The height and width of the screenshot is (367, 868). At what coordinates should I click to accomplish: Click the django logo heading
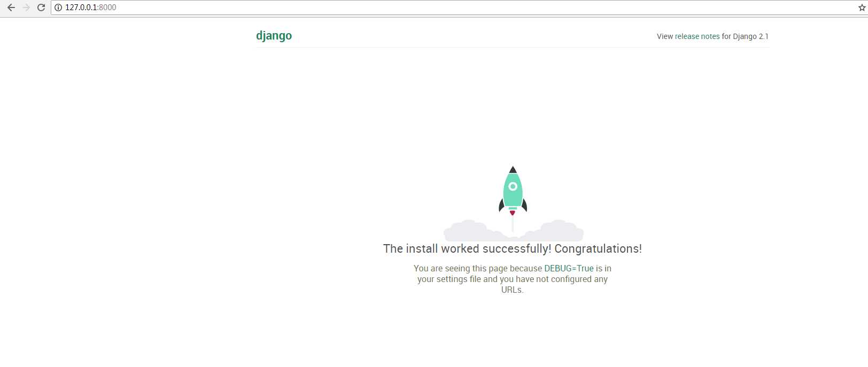point(274,36)
